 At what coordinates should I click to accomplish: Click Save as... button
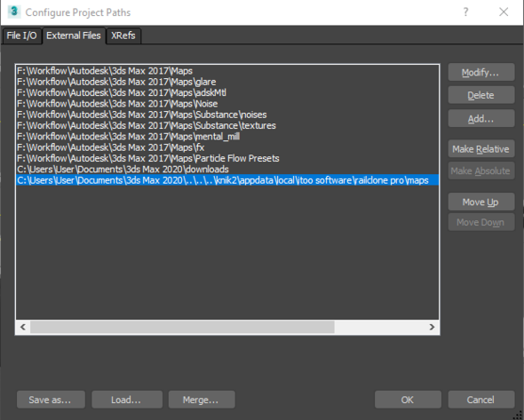(51, 400)
